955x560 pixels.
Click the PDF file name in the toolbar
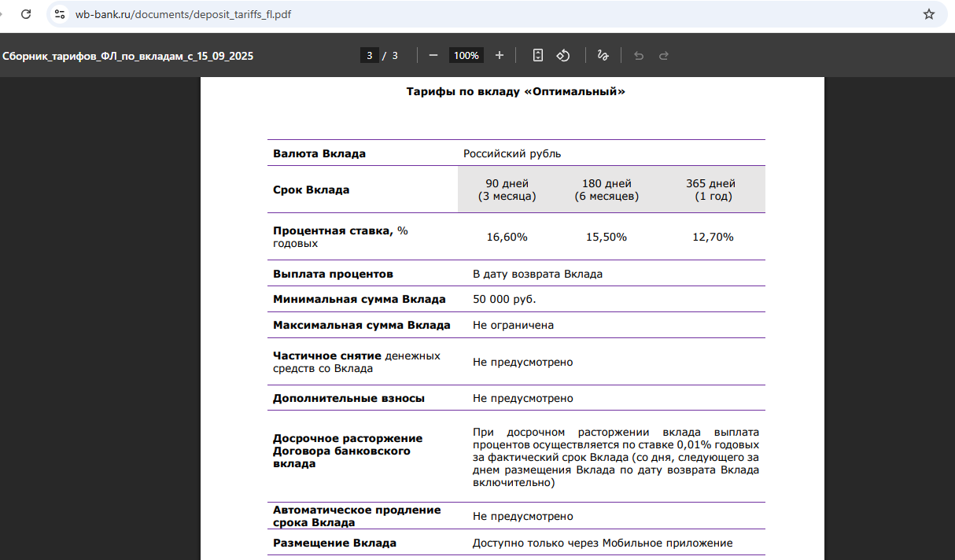tap(128, 56)
